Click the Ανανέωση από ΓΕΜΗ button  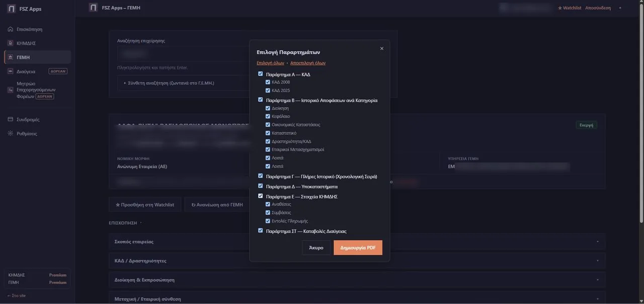click(217, 205)
